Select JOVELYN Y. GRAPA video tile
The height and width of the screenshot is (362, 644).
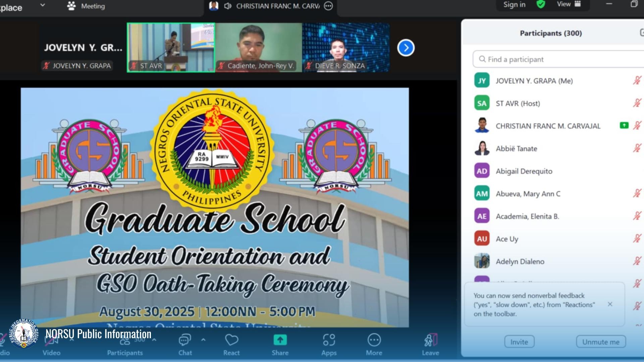pyautogui.click(x=83, y=48)
